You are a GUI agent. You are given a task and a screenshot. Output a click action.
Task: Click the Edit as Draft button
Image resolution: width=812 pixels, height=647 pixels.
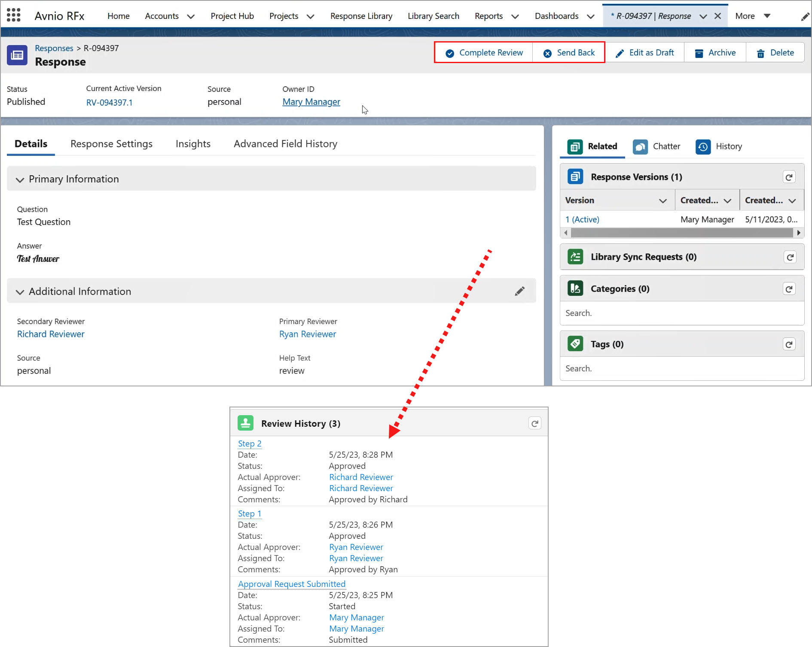tap(644, 53)
